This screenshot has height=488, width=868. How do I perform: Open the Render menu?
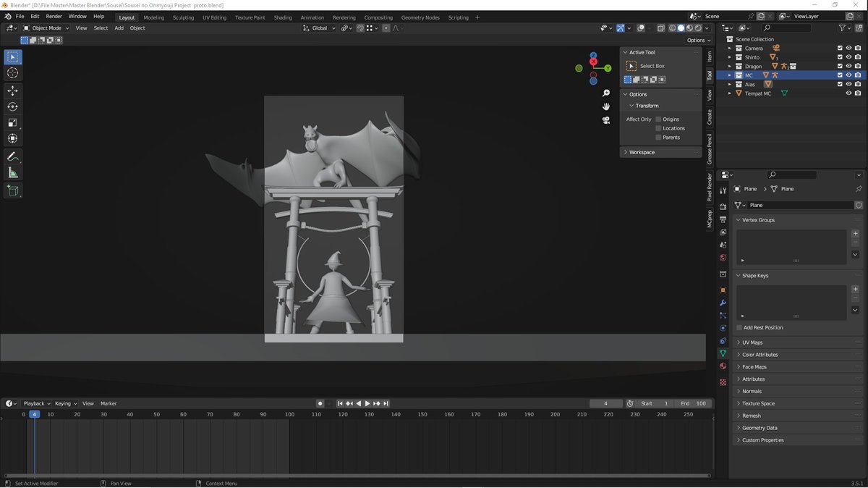[54, 16]
